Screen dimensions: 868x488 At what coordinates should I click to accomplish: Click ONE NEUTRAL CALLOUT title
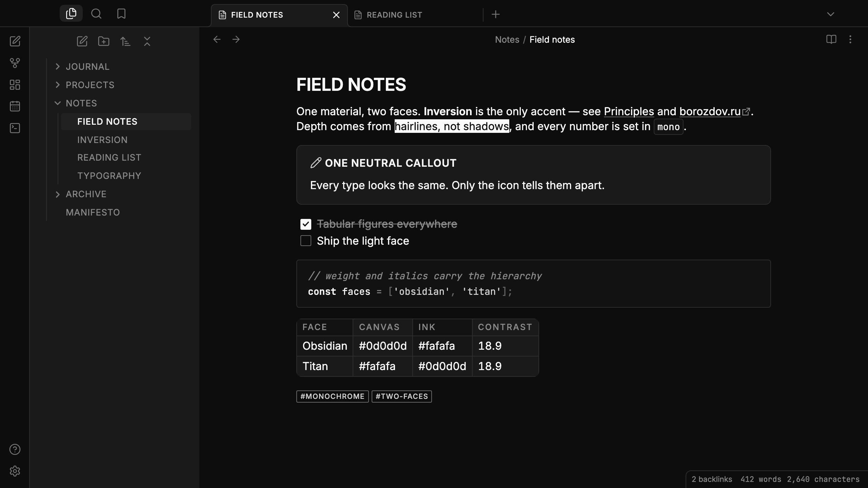[391, 163]
